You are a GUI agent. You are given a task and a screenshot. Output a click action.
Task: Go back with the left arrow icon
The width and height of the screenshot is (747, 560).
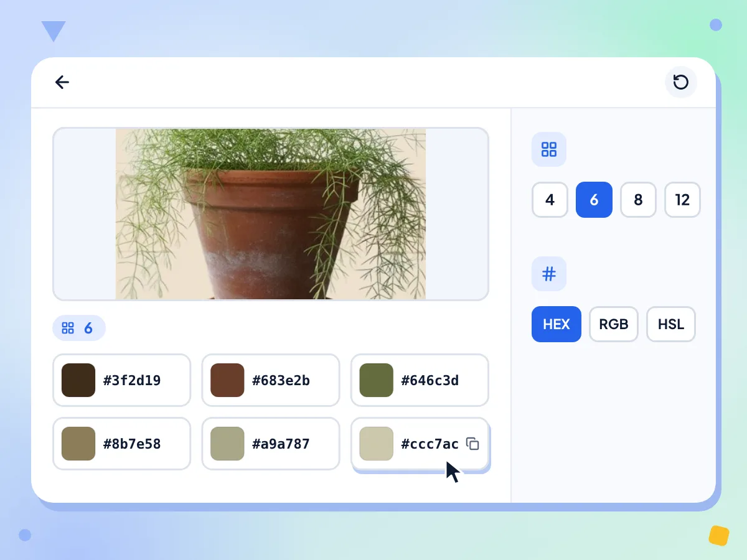[62, 82]
